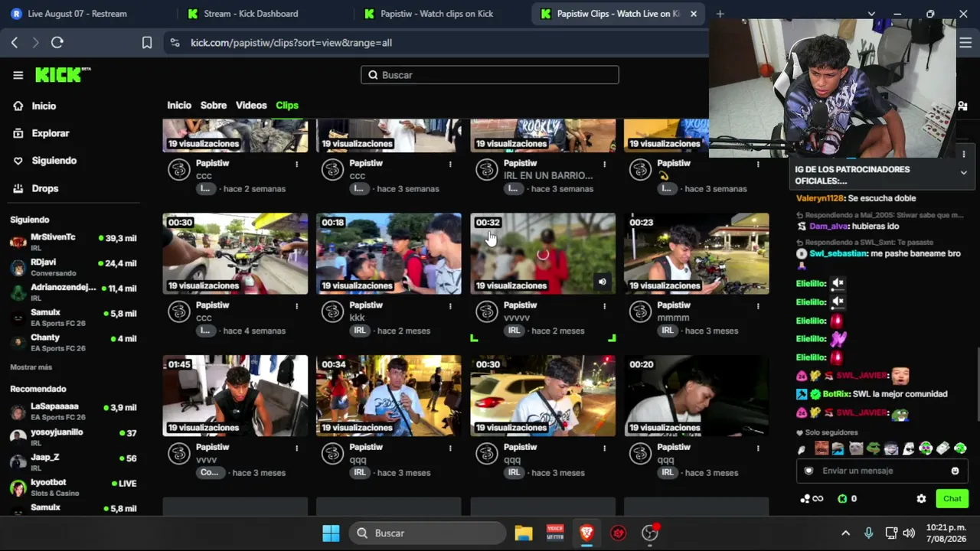
Task: Close the active Papistiw Clips browser tab
Action: [x=694, y=14]
